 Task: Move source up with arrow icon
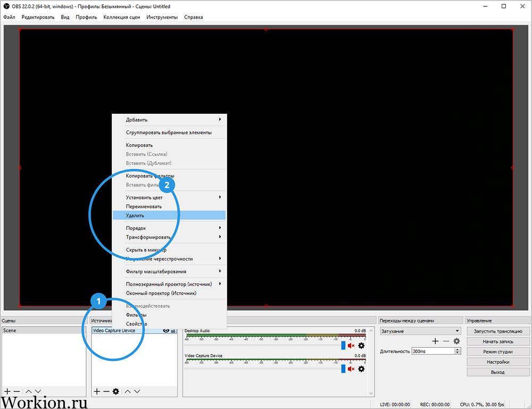point(128,391)
